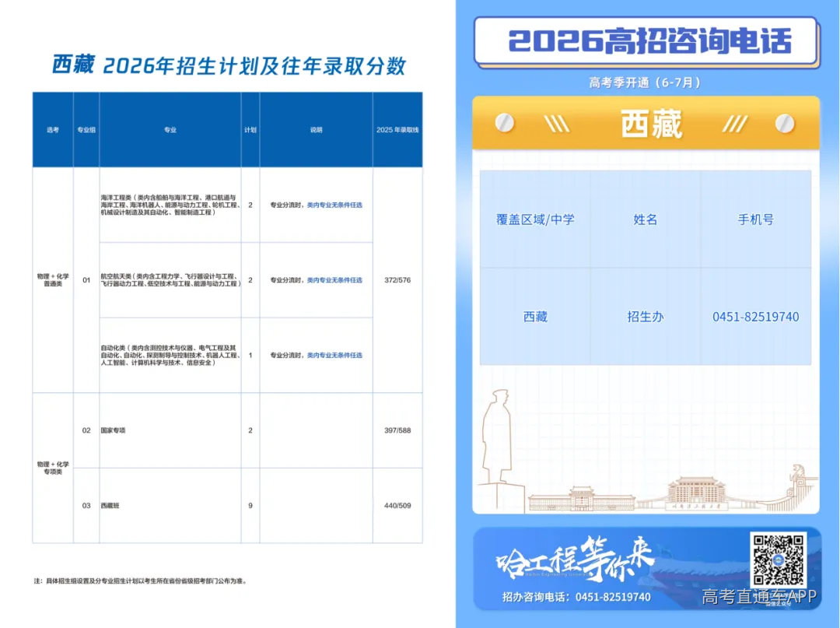The height and width of the screenshot is (628, 840).
Task: Click the 西藏 title on orange banner
Action: pyautogui.click(x=652, y=123)
